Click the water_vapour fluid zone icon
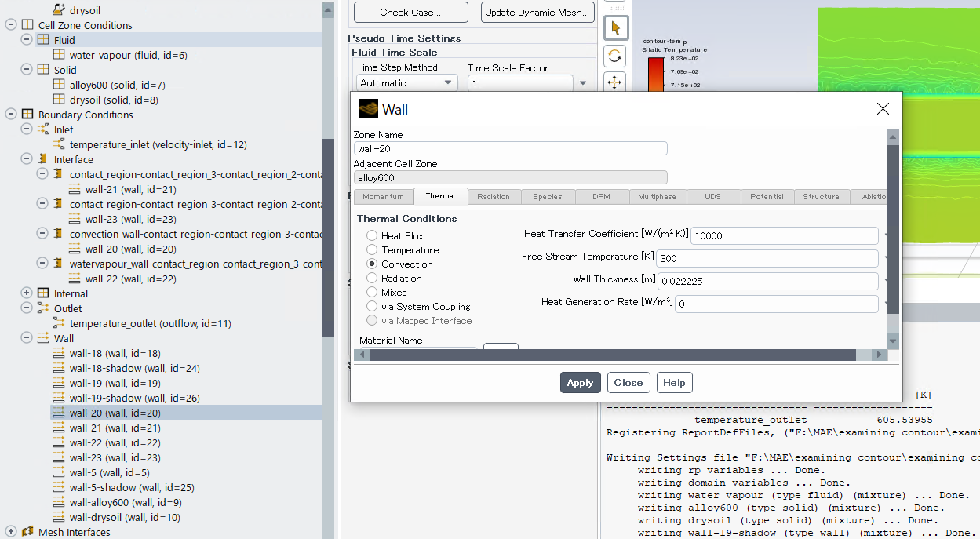Viewport: 980px width, 539px height. click(x=59, y=55)
